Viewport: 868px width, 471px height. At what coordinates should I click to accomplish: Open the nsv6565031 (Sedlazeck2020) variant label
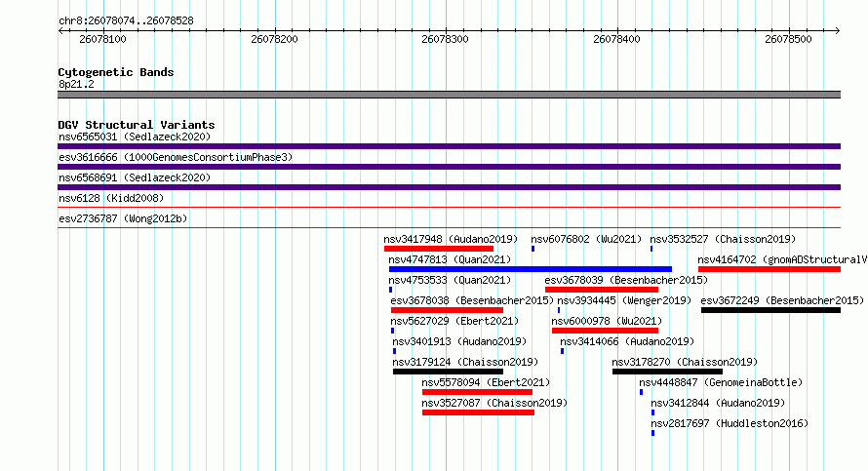coord(135,137)
